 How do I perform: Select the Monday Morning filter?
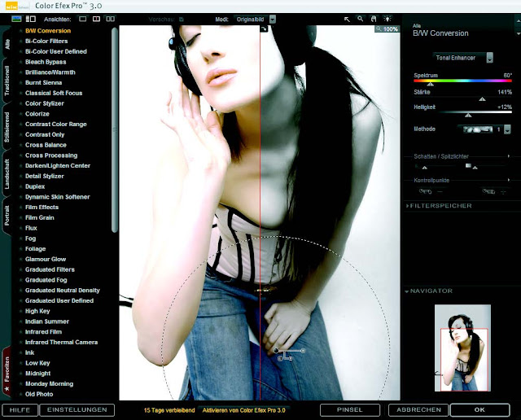point(49,384)
